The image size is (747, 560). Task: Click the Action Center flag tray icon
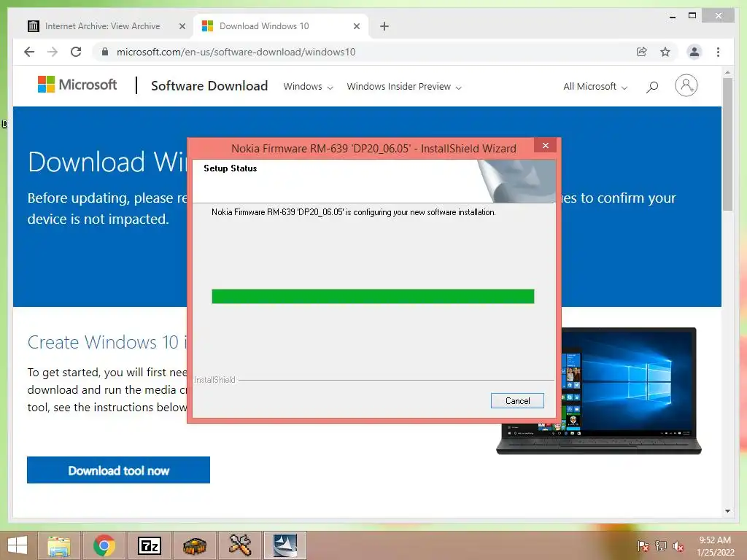pyautogui.click(x=643, y=546)
